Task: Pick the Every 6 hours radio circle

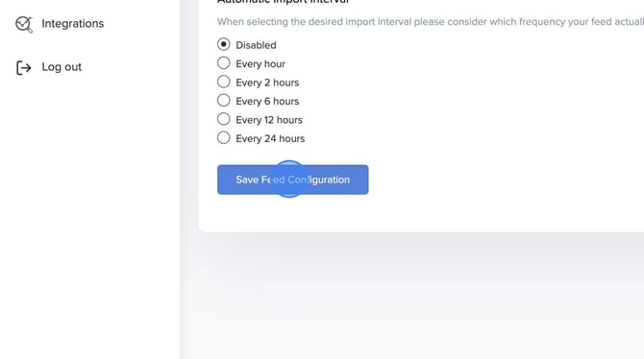Action: point(223,100)
